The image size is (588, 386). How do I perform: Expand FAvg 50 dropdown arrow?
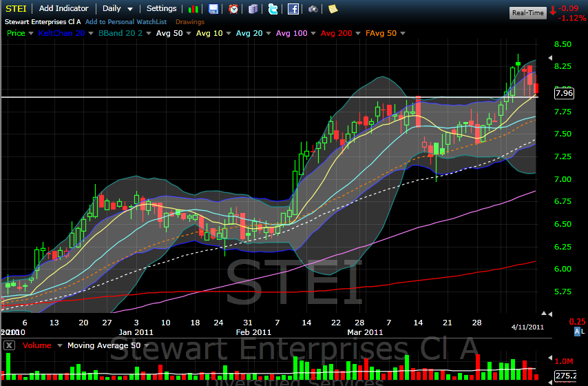[402, 33]
